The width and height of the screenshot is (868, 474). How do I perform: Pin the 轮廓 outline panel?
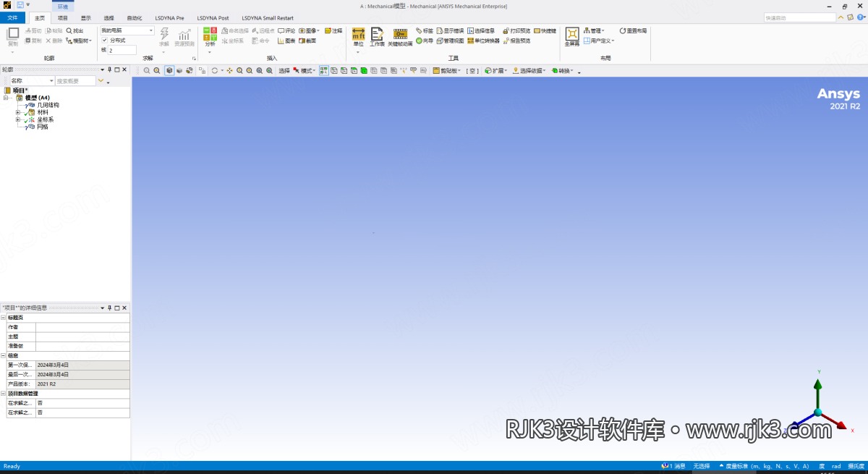pyautogui.click(x=109, y=69)
